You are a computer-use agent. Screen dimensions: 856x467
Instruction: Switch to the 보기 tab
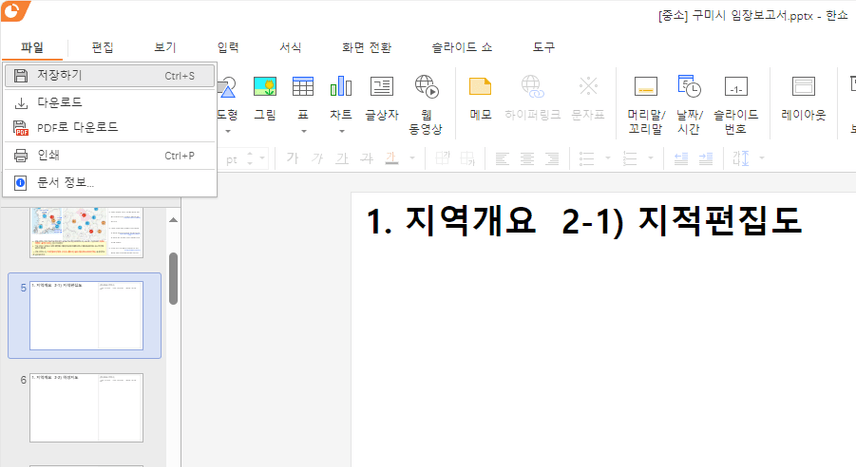[165, 48]
